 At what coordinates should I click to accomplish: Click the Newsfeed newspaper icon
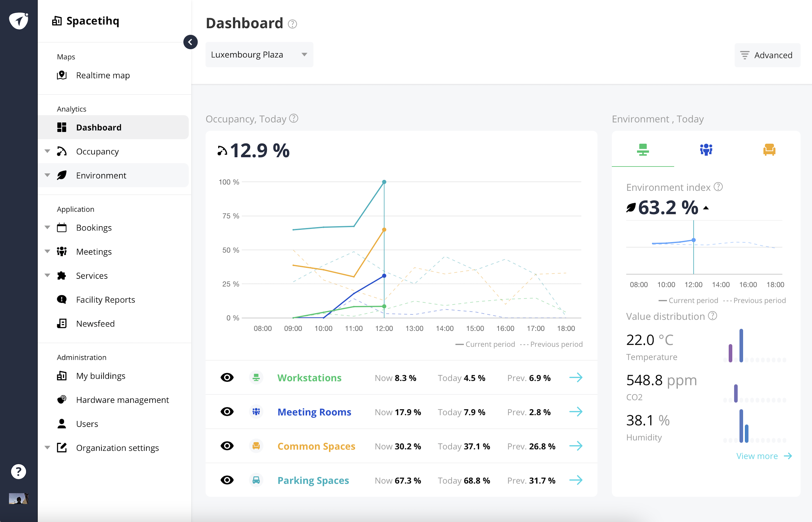click(62, 324)
